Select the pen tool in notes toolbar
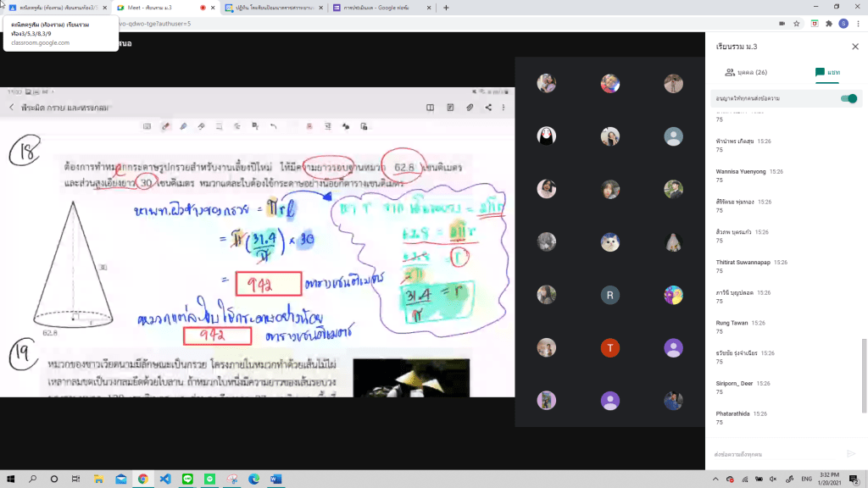Screen dimensions: 868x488 166,126
